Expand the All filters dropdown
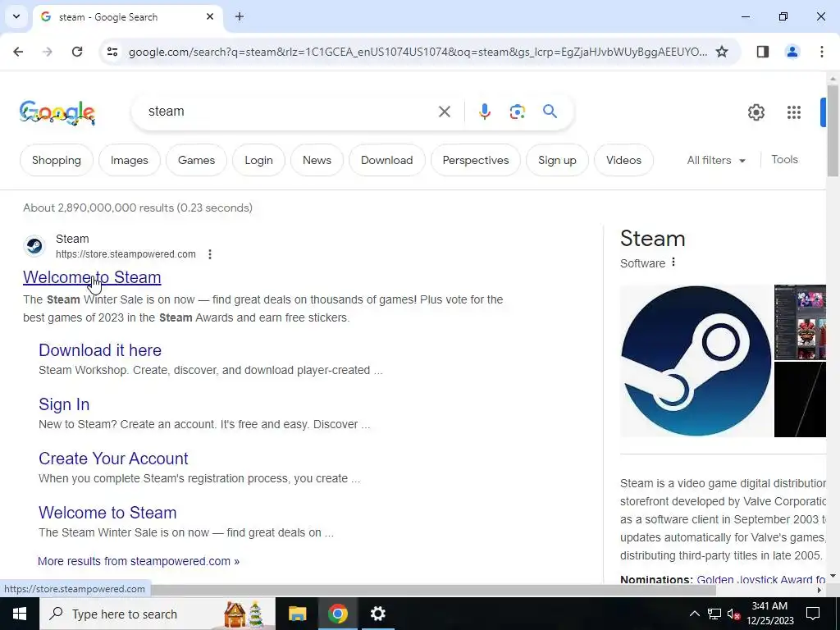The width and height of the screenshot is (840, 630). pos(716,160)
